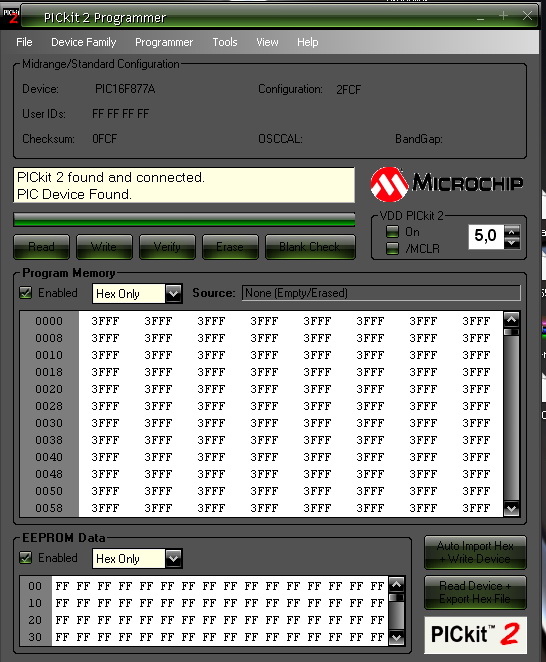This screenshot has width=546, height=662.
Task: Click the VDD voltage value field 5,0
Action: (486, 236)
